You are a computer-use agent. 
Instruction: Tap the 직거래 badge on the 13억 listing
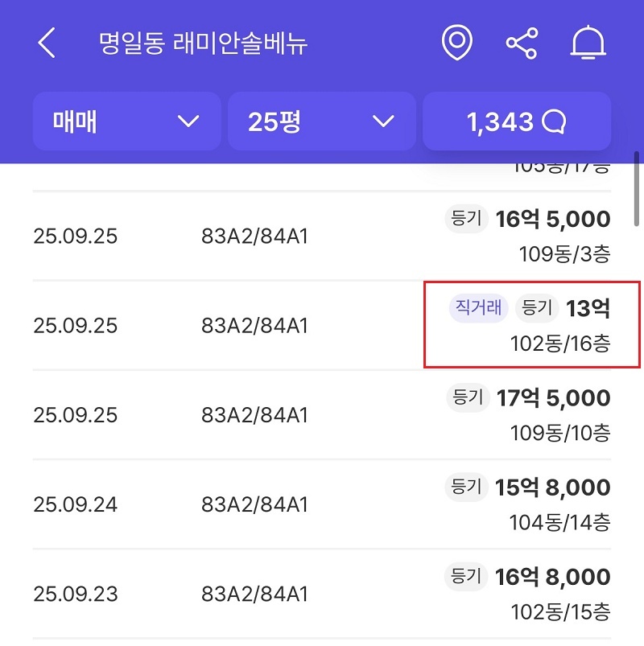pos(479,307)
